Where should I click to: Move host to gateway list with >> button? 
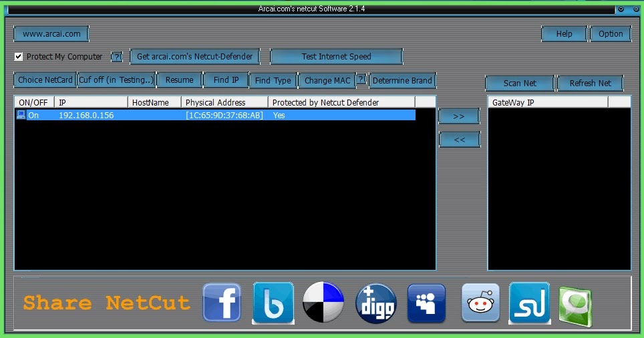tap(459, 116)
